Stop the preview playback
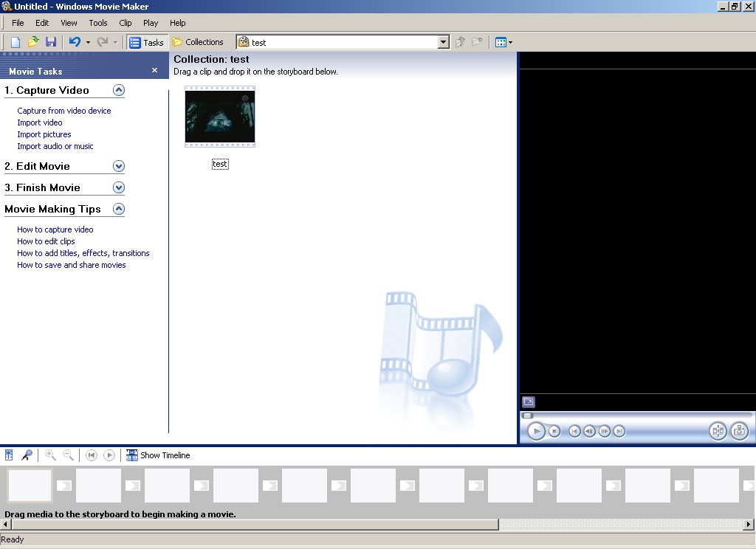This screenshot has height=549, width=756. 554,431
